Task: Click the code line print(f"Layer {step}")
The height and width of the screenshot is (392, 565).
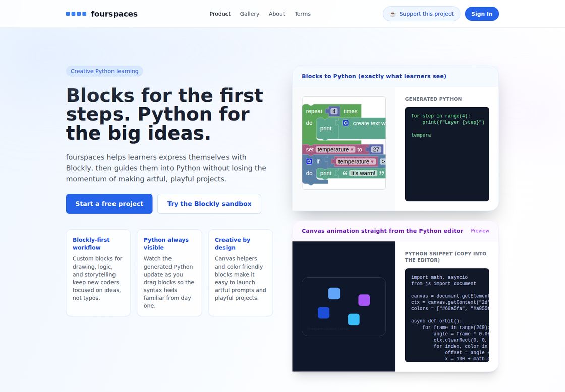Action: click(454, 122)
